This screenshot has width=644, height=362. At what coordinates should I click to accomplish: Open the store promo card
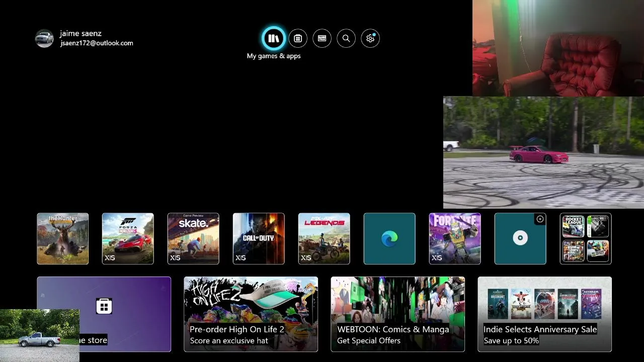tap(104, 314)
